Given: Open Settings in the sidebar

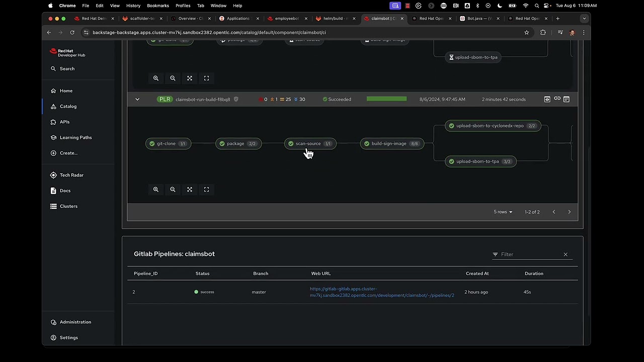Looking at the screenshot, I should point(64,337).
